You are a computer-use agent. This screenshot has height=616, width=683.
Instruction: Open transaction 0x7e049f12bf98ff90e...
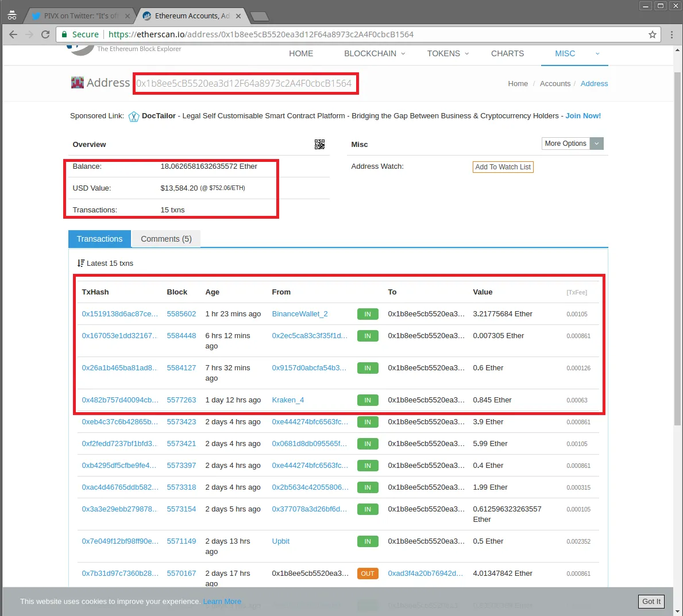pos(120,541)
